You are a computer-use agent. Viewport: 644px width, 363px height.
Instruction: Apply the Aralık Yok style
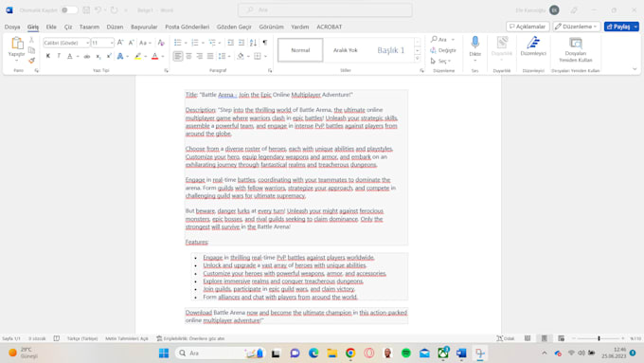point(346,50)
